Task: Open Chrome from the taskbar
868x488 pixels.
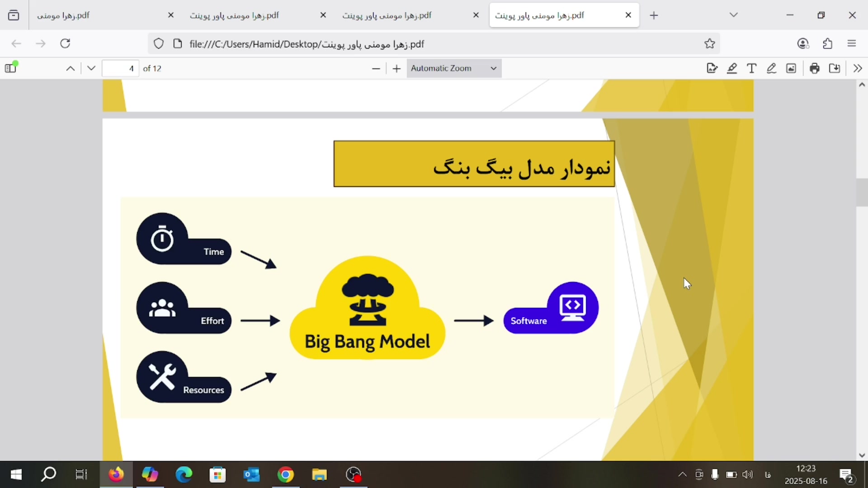Action: (x=285, y=474)
